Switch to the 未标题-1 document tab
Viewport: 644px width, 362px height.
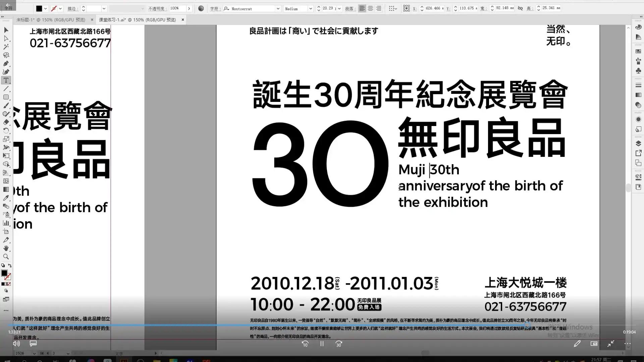[50, 20]
